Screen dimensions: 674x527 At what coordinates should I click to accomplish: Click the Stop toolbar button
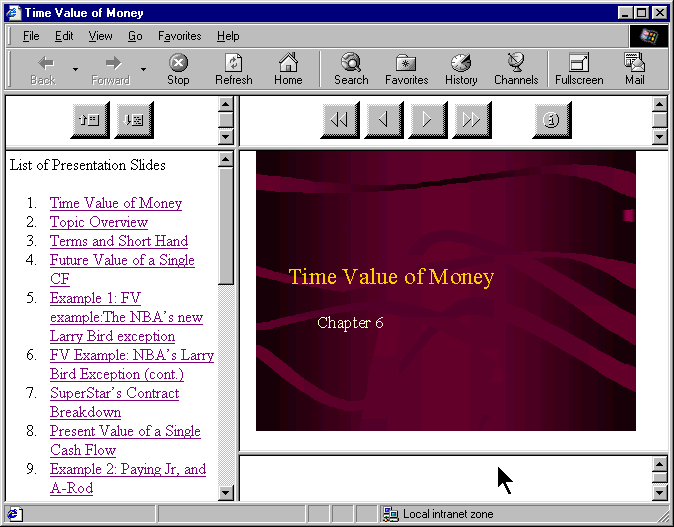[178, 69]
